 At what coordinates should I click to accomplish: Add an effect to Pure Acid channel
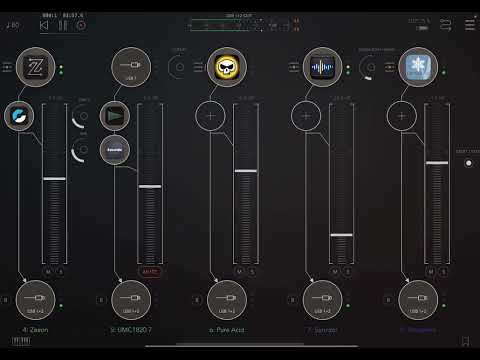tap(210, 116)
